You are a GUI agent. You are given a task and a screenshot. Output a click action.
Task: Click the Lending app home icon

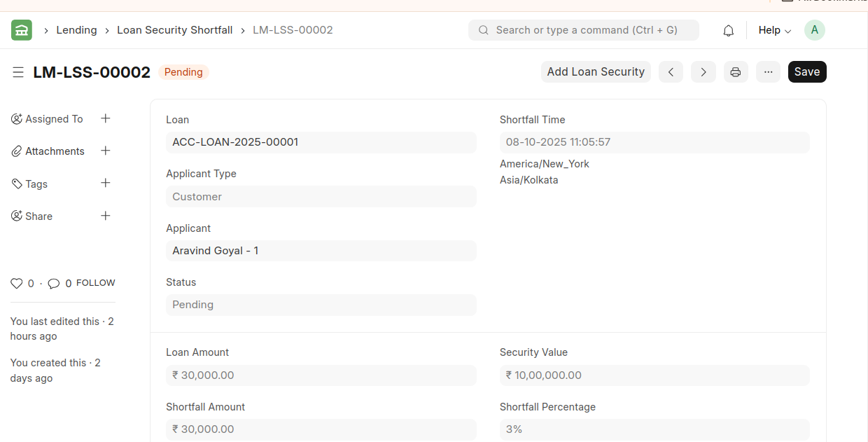[x=22, y=30]
